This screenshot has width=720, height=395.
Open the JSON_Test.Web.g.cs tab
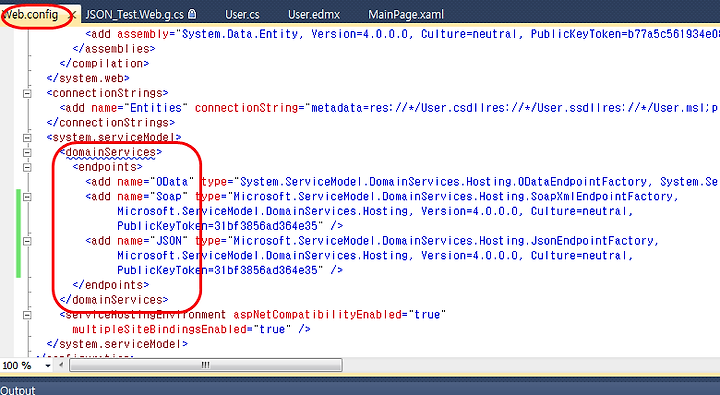(135, 15)
